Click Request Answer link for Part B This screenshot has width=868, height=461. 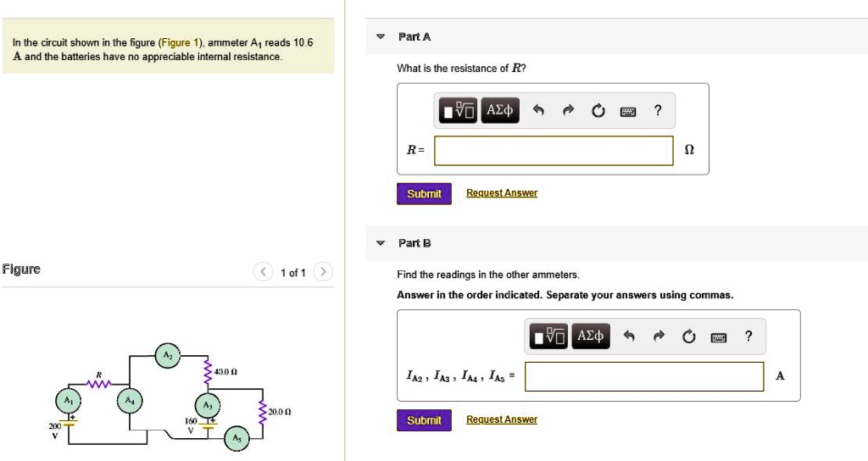[x=501, y=419]
